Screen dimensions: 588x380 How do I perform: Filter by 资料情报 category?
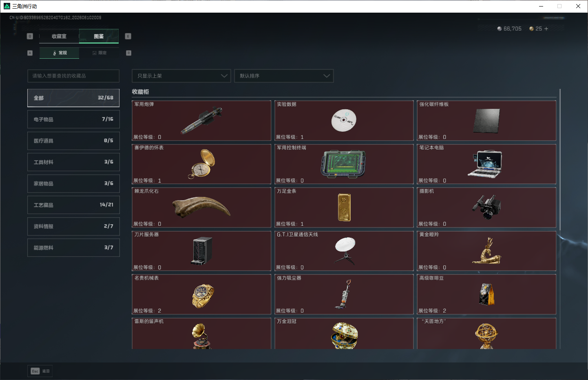click(x=73, y=226)
